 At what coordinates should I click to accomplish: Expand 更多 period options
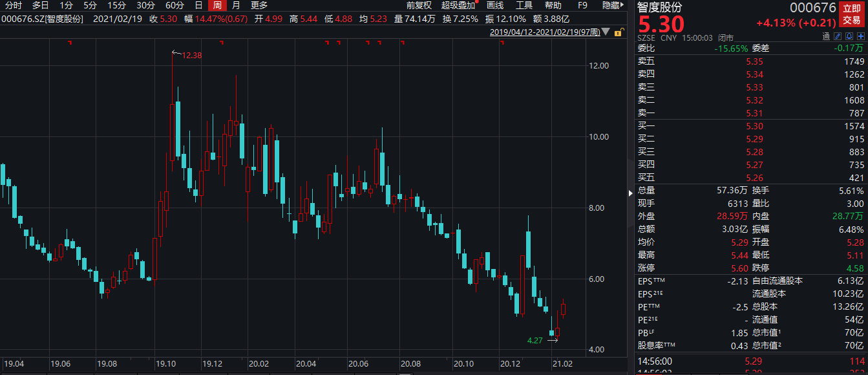(x=259, y=5)
